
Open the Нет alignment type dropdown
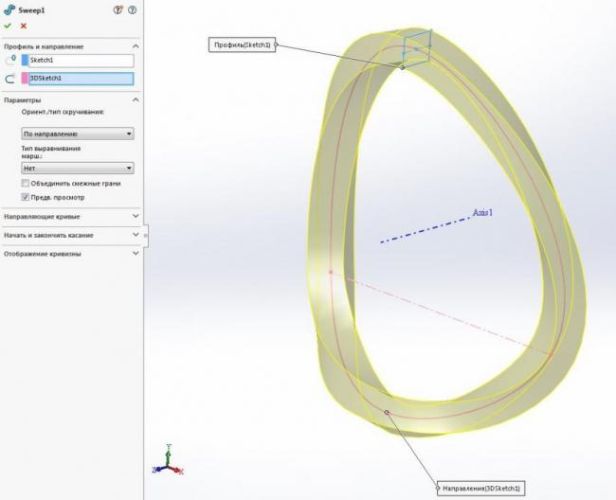(x=78, y=168)
